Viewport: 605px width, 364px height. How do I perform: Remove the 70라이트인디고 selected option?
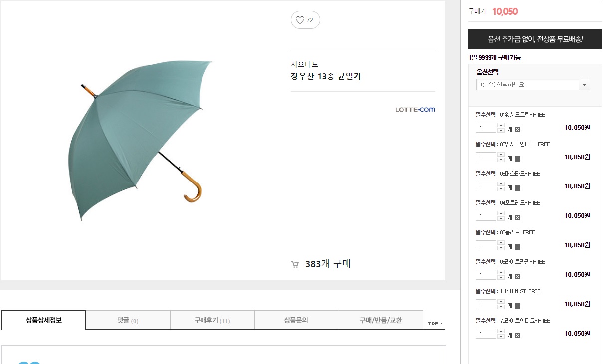pos(517,335)
